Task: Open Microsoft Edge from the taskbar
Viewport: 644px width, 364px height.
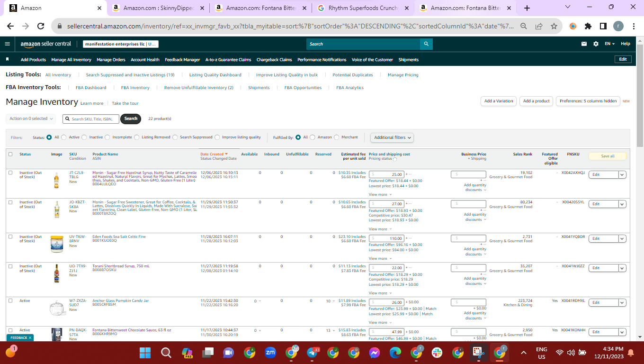Action: [x=395, y=353]
